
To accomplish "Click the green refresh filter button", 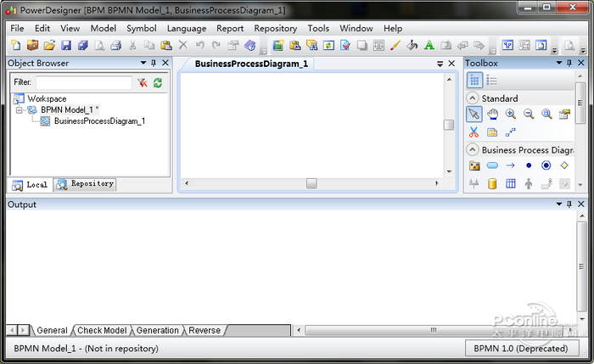I will 158,82.
